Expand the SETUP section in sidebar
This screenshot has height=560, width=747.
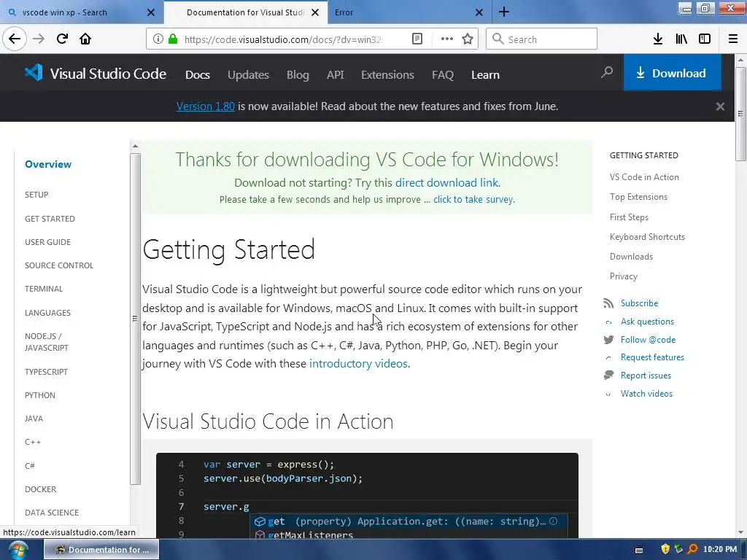pos(36,195)
